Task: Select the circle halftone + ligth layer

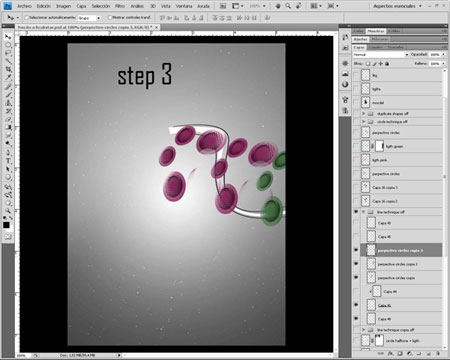Action: [x=401, y=341]
